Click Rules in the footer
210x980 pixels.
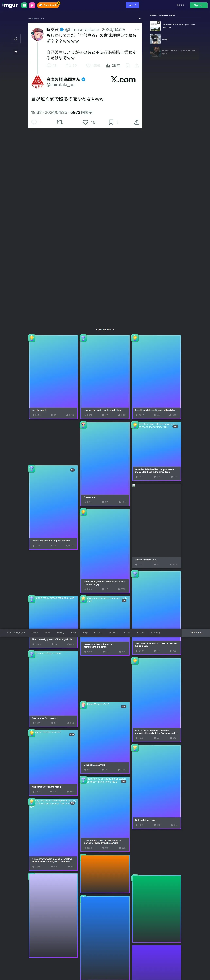coord(74,632)
